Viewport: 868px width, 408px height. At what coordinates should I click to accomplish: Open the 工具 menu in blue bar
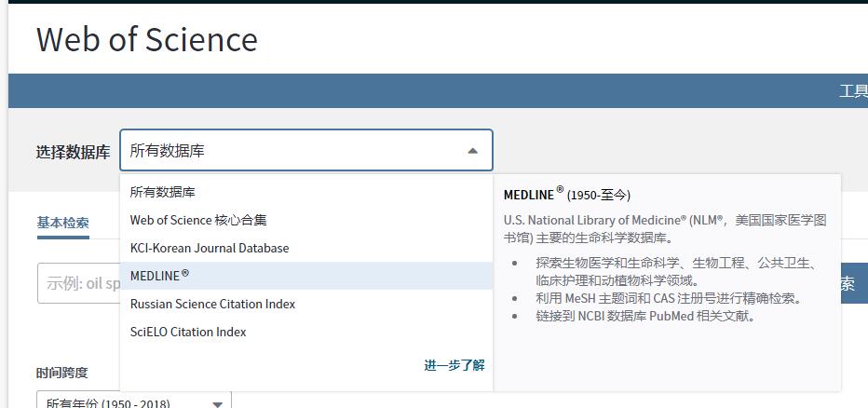[x=854, y=90]
